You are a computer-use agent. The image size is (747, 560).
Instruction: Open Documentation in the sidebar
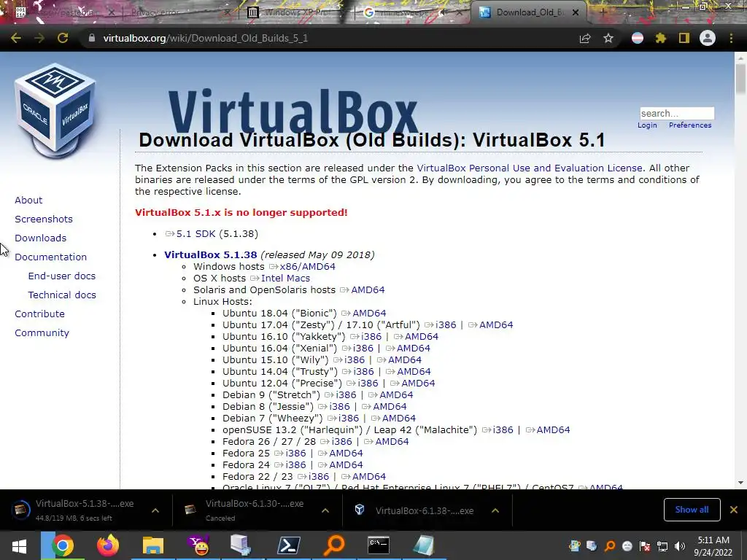click(51, 257)
